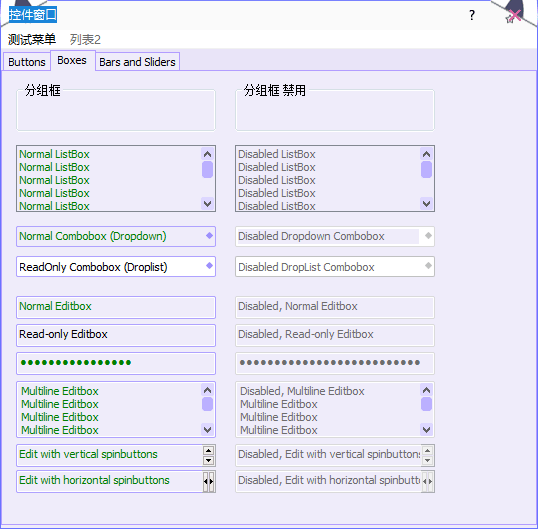Focus the green password dots field

point(116,363)
